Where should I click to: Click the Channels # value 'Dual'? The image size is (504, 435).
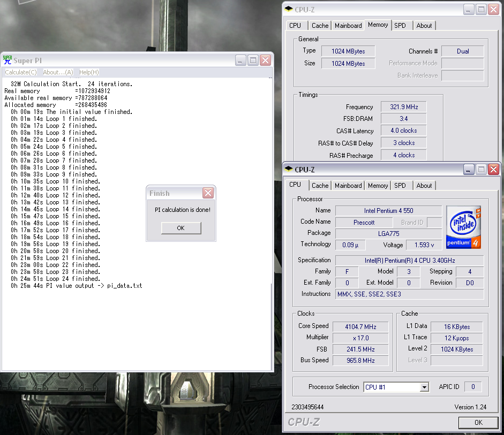pos(463,51)
